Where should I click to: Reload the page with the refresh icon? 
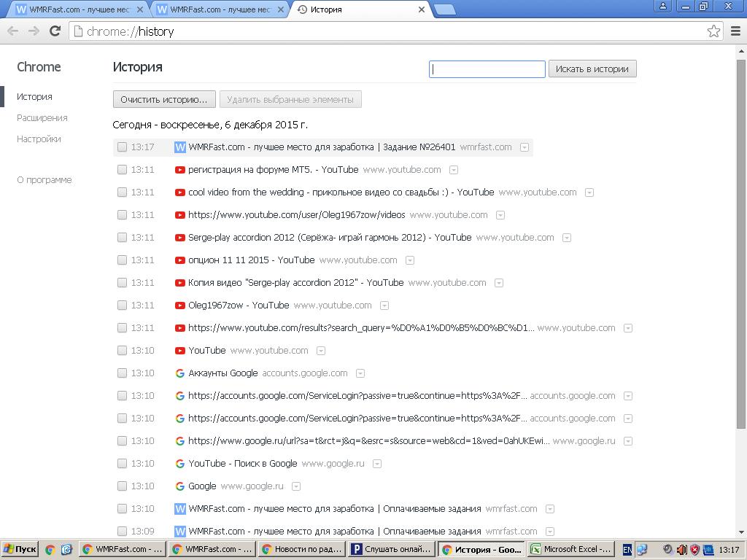(x=55, y=31)
